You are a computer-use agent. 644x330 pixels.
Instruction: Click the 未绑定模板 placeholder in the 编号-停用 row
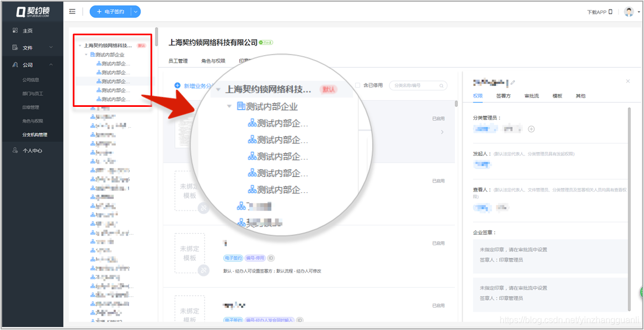189,253
